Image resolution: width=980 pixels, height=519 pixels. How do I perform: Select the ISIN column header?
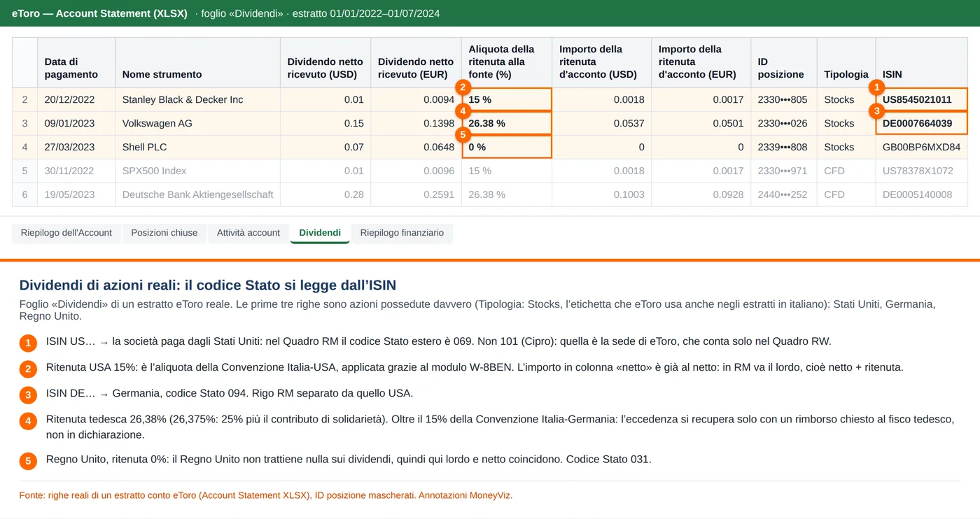tap(922, 62)
